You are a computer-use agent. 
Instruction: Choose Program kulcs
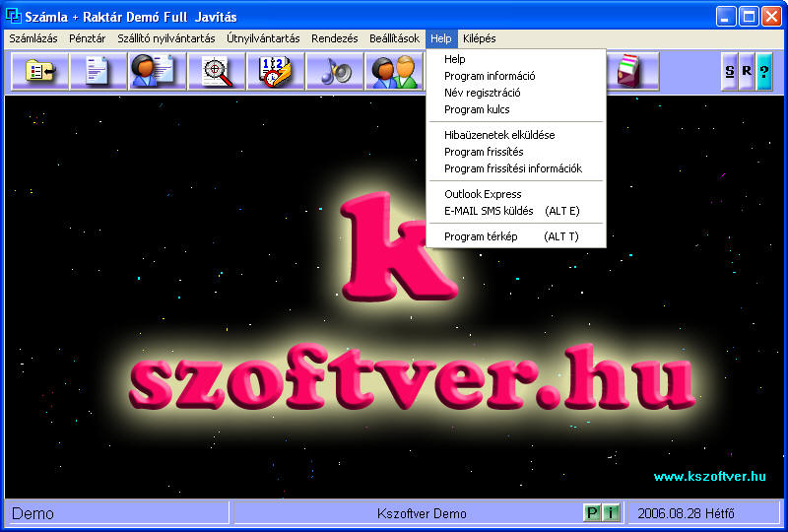coord(515,109)
